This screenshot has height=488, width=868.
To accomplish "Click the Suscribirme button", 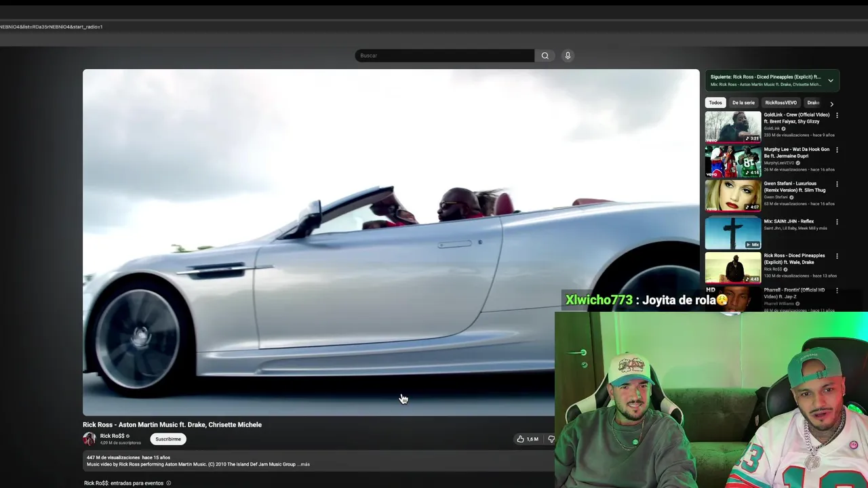I will (168, 439).
